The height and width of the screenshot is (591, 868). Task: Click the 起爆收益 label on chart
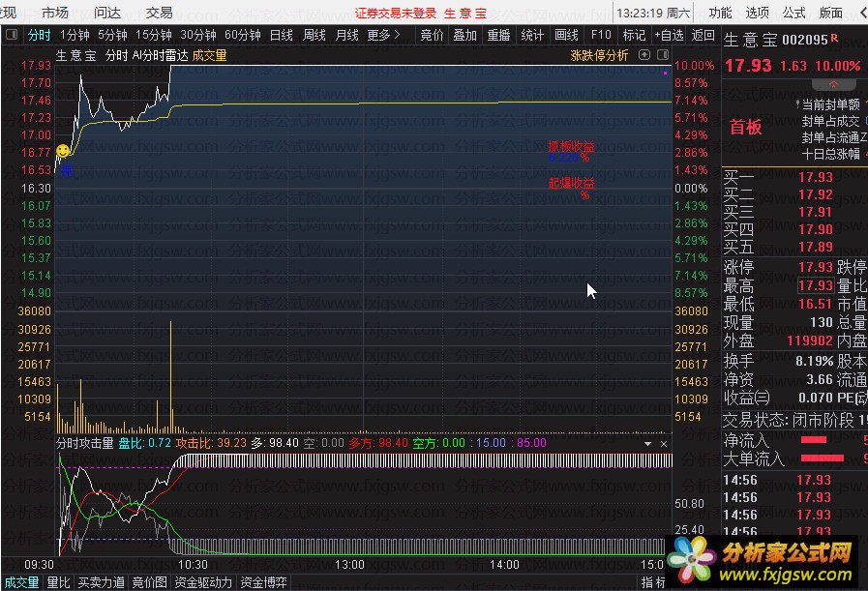(x=571, y=183)
